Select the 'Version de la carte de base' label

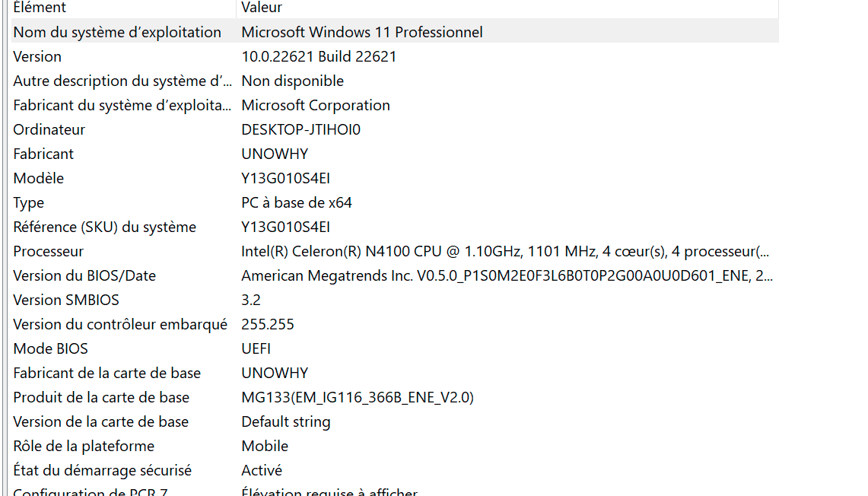(100, 421)
